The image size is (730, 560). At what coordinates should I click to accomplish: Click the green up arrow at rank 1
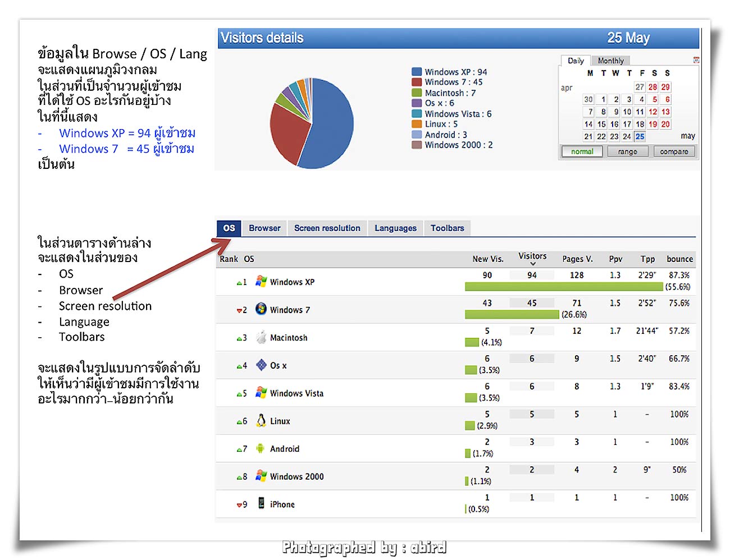click(x=239, y=283)
